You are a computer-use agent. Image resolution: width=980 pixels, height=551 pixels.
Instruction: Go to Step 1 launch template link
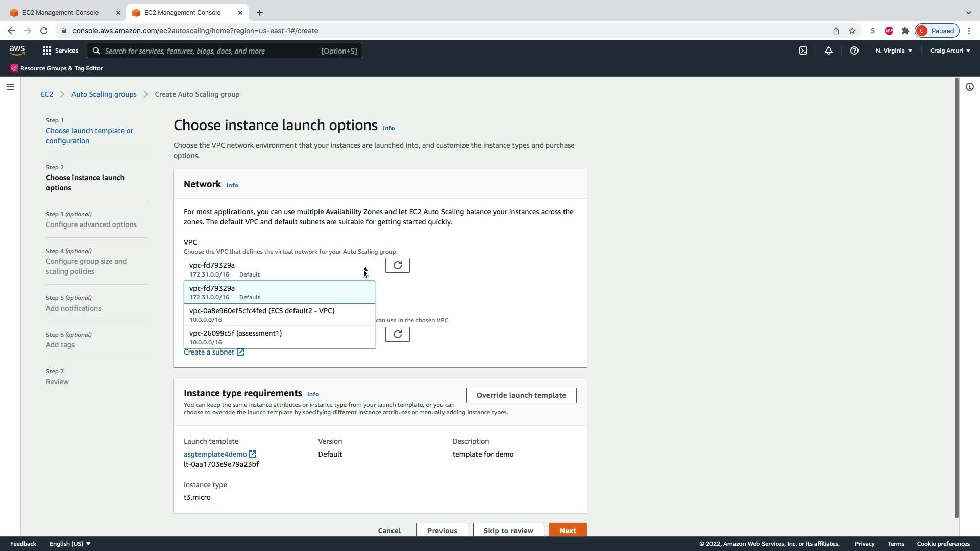pos(89,136)
